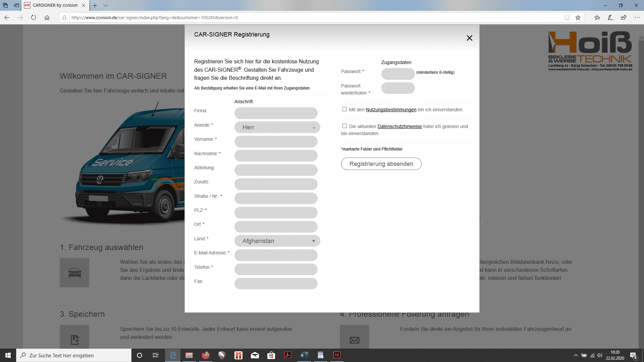This screenshot has width=644, height=362.
Task: Open Firefox from the taskbar
Action: point(206,355)
